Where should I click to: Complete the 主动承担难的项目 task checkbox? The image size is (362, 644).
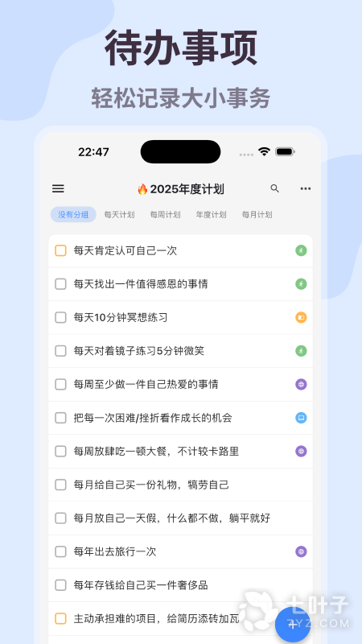tap(61, 618)
